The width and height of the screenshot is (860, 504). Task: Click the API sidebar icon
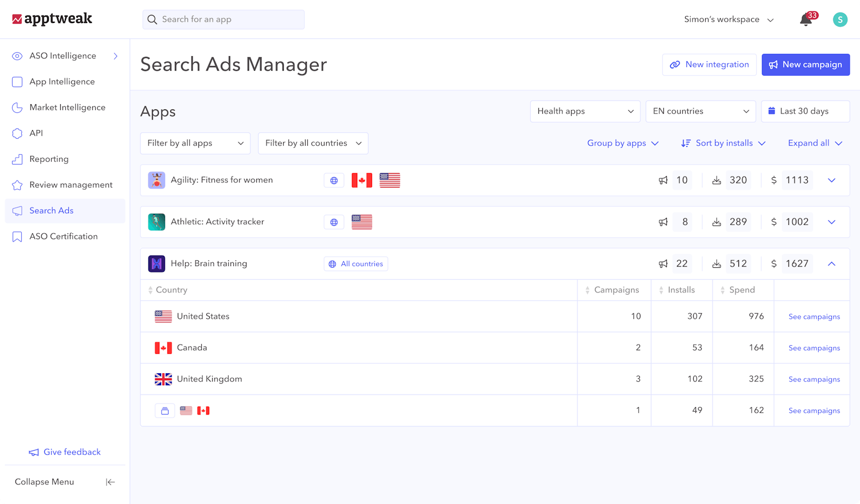tap(17, 133)
